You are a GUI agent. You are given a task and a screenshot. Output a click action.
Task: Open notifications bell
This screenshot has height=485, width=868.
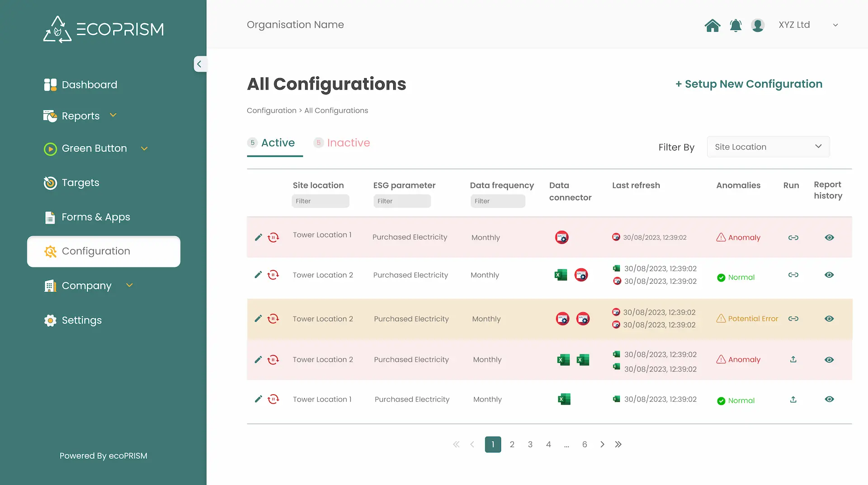pyautogui.click(x=736, y=25)
